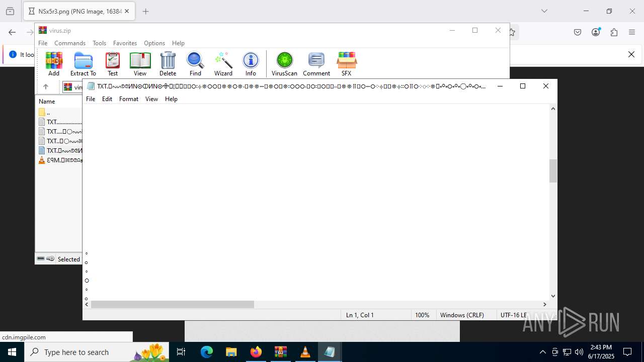
Task: Close the NSx5r3.png browser tab
Action: [x=127, y=11]
